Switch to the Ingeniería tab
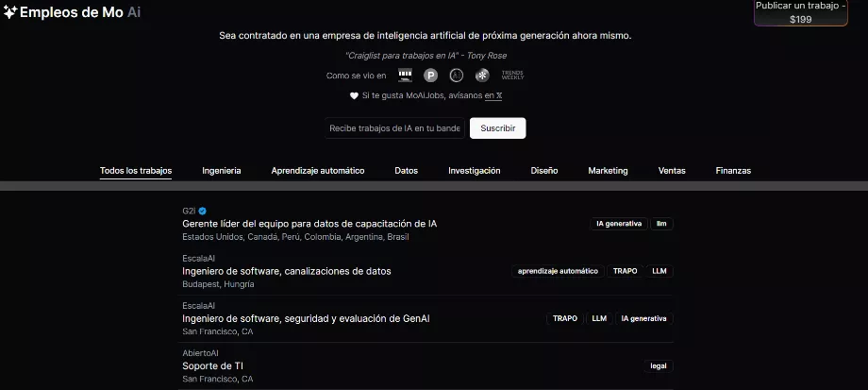The height and width of the screenshot is (390, 868). [222, 171]
